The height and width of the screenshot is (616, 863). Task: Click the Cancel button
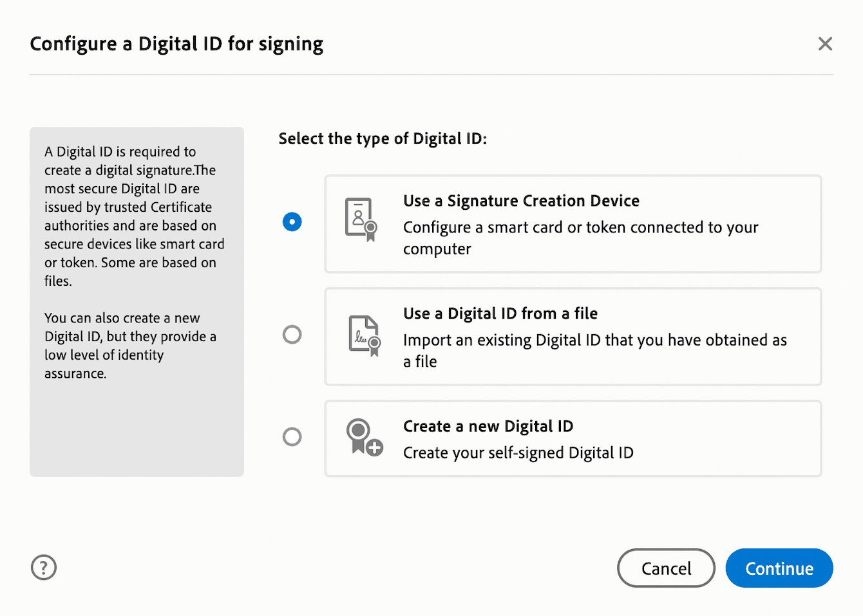point(666,568)
